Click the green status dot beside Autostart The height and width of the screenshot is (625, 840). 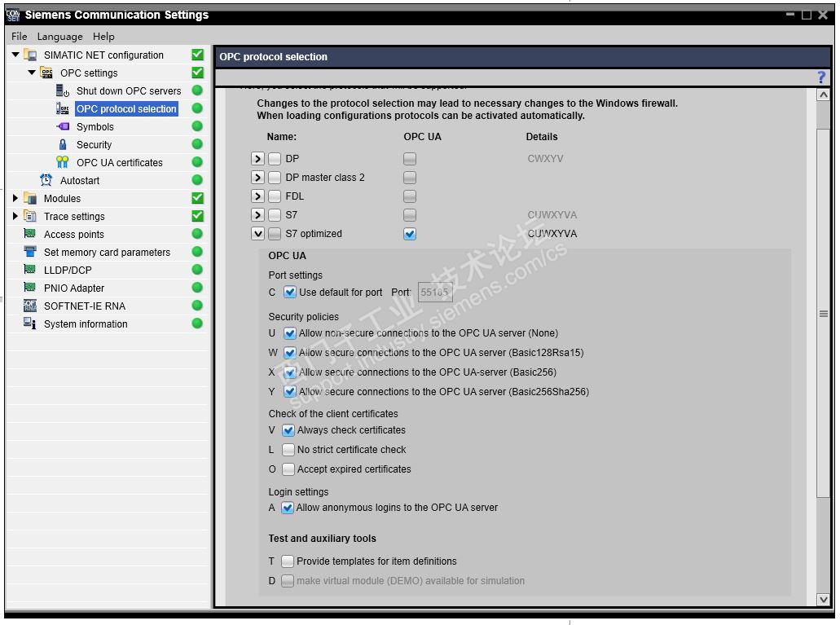(197, 180)
